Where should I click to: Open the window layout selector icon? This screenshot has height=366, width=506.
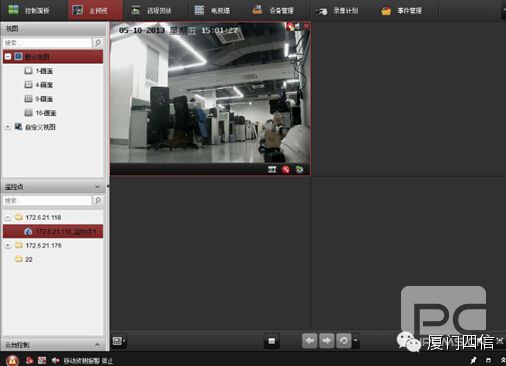[x=118, y=341]
